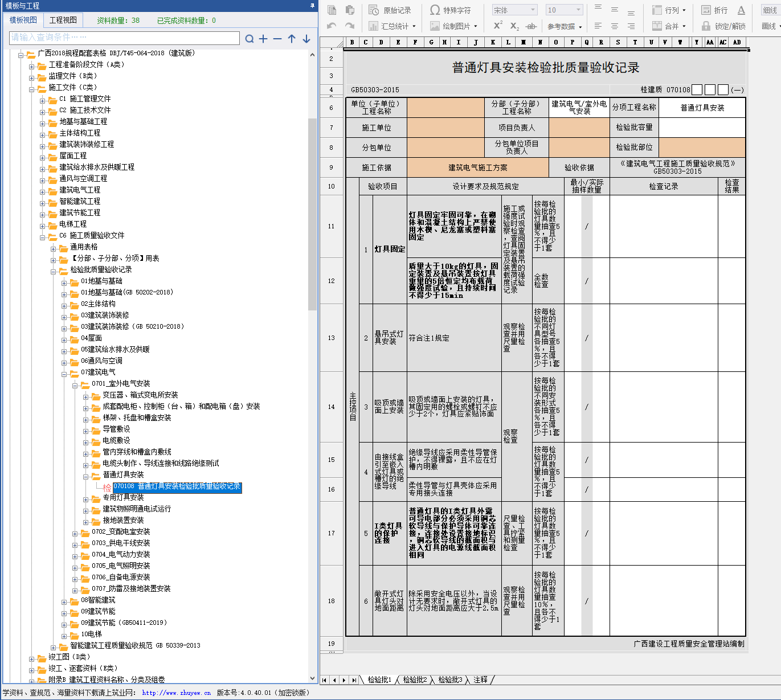Click 单位（子单位）工程名称 orange input cell
The image size is (781, 700).
coord(445,108)
